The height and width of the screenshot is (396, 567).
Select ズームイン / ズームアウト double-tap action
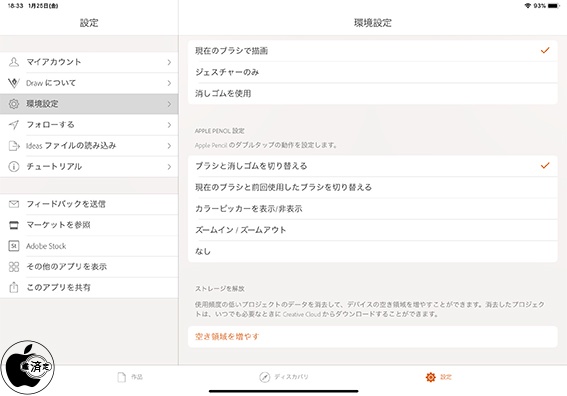pos(372,230)
